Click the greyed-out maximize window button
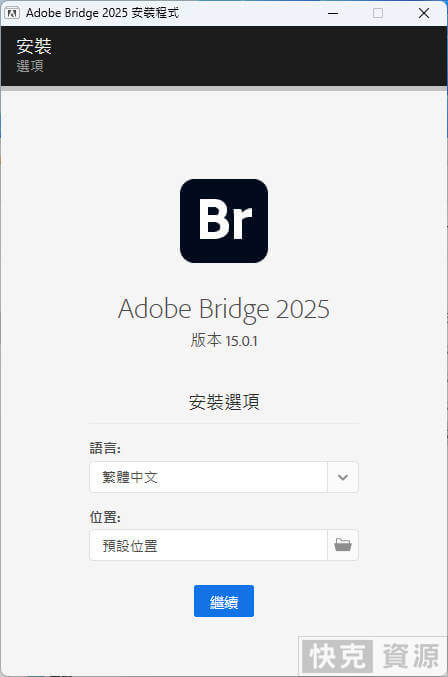 click(x=378, y=13)
